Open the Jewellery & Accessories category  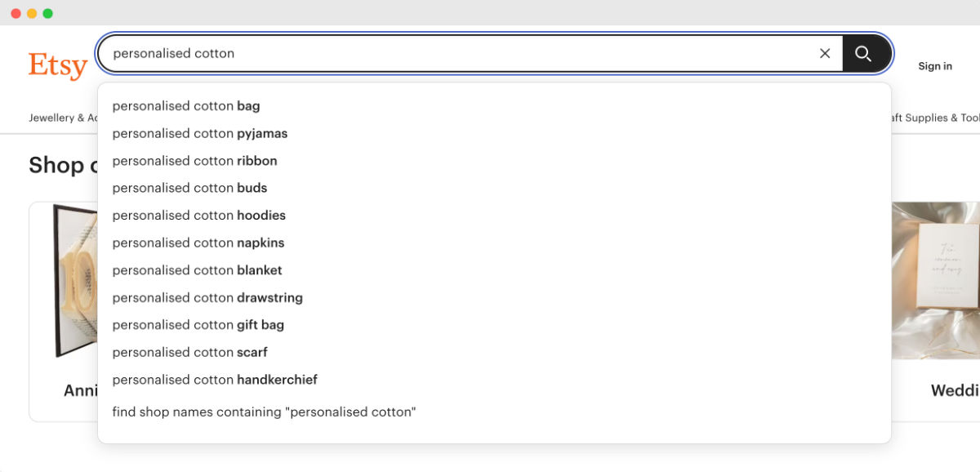(63, 118)
